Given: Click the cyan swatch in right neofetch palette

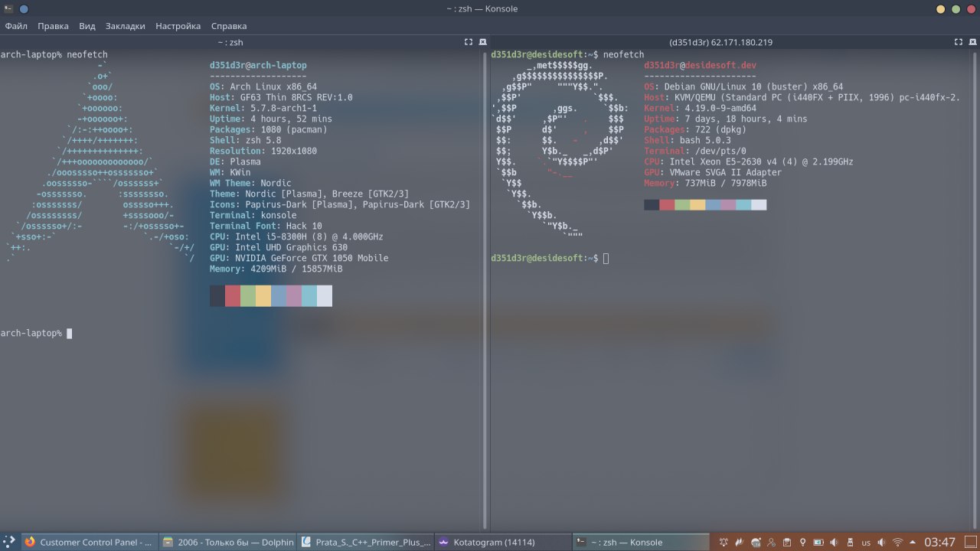Looking at the screenshot, I should (x=743, y=204).
